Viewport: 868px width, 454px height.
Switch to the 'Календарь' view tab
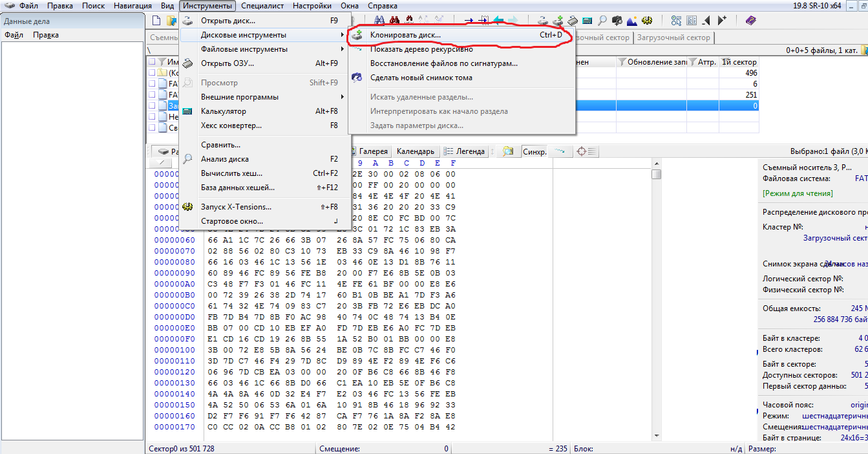(415, 151)
